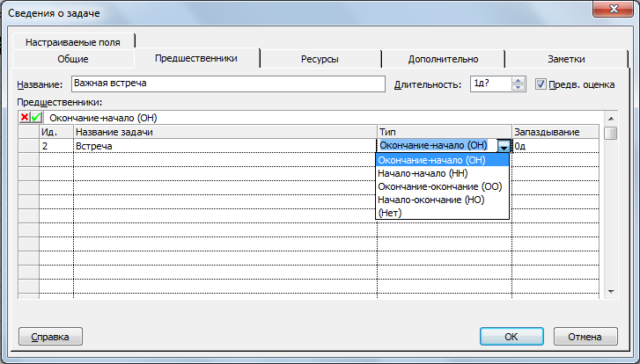Click the ОК button

click(x=511, y=337)
